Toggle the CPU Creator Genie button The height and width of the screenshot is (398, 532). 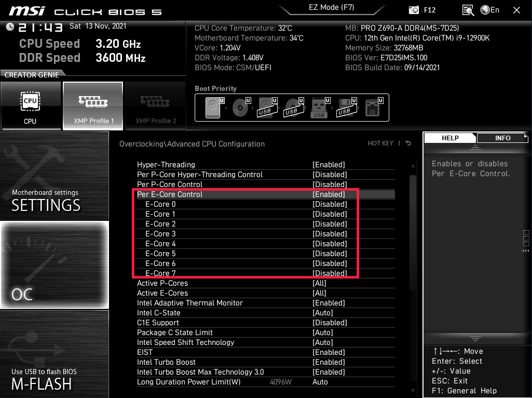pos(30,106)
